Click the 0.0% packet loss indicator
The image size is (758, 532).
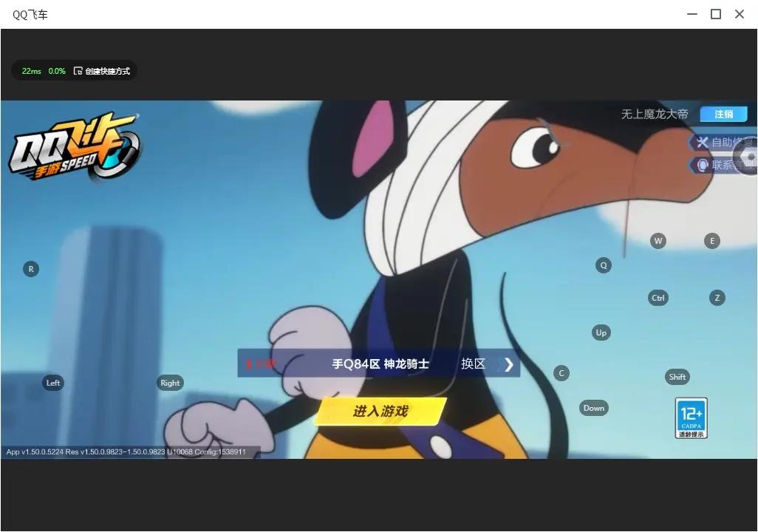tap(57, 71)
